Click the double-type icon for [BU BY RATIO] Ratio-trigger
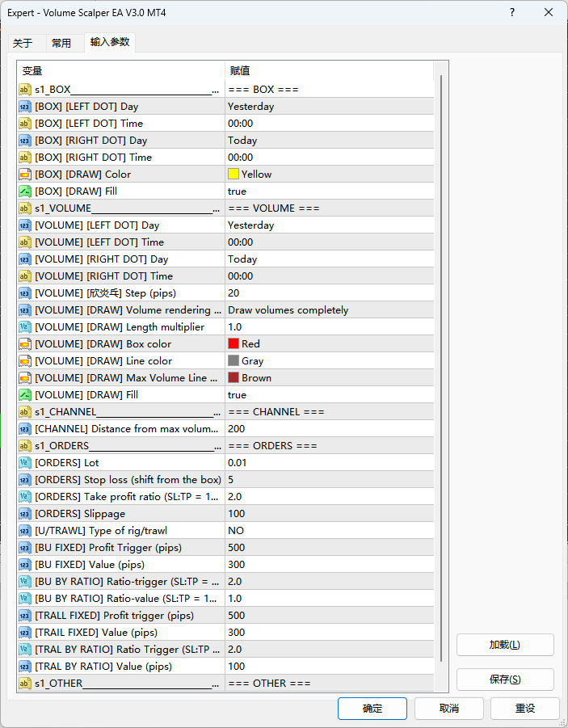The width and height of the screenshot is (568, 728). 24,581
